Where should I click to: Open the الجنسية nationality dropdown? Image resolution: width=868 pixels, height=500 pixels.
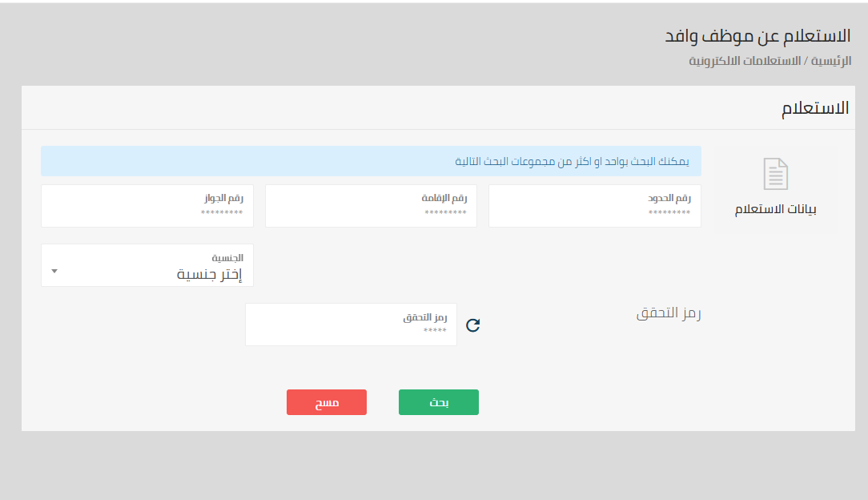[x=147, y=265]
